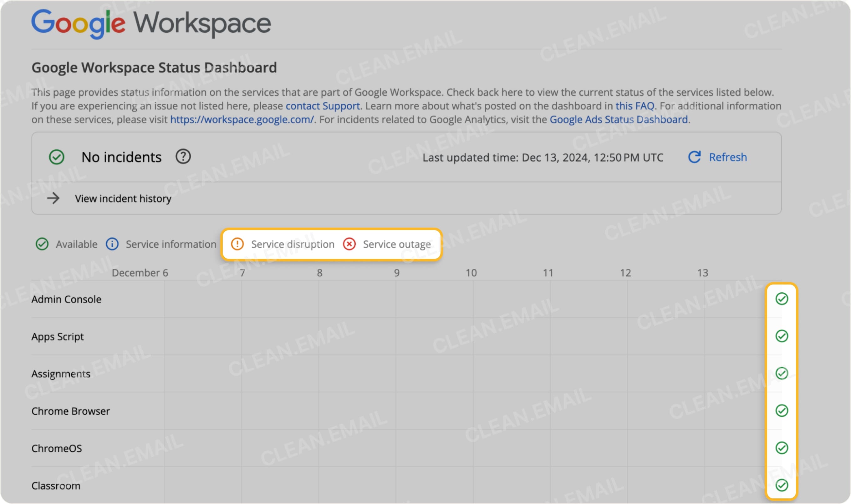
Task: Click View incident history
Action: (x=123, y=198)
